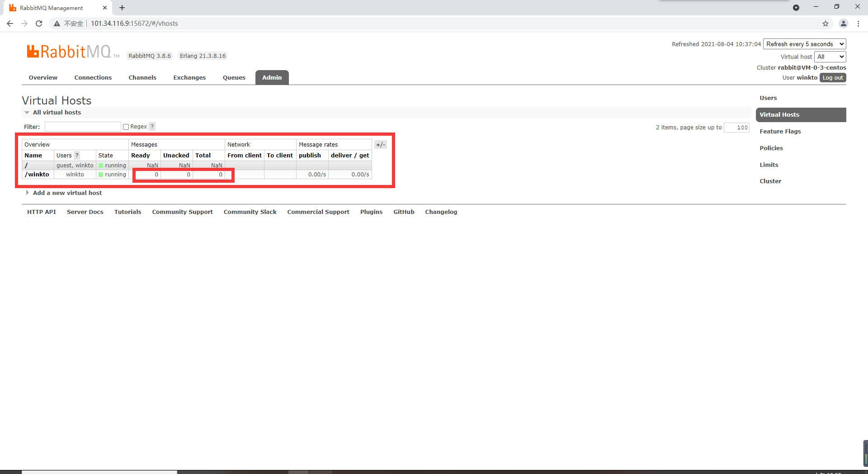
Task: Click the RabbitMQ 3.8.6 version label
Action: pos(150,56)
